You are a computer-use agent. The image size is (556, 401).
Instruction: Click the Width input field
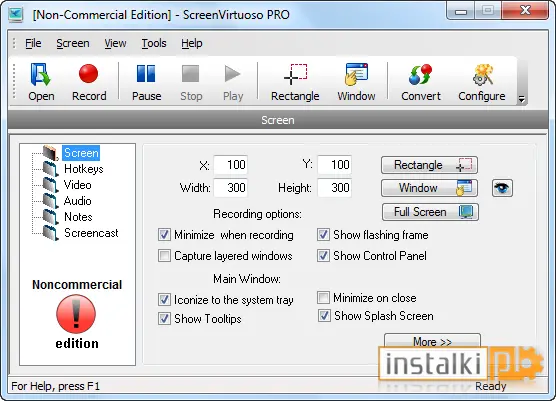pos(230,188)
